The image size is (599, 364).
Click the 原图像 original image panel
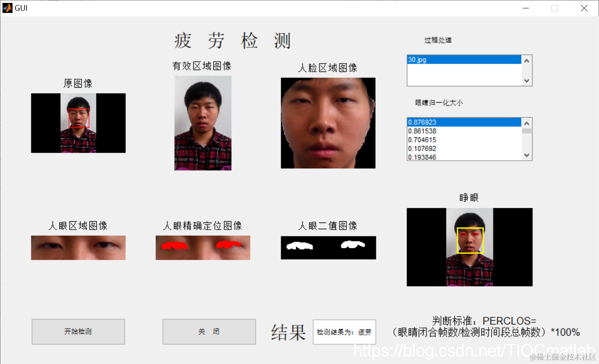[x=78, y=123]
